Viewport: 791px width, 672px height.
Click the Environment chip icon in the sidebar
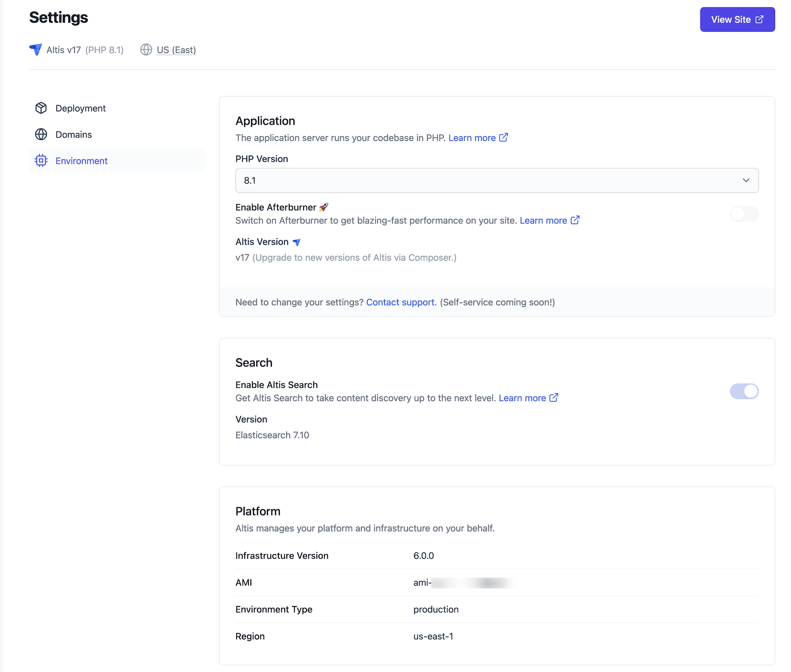coord(41,161)
